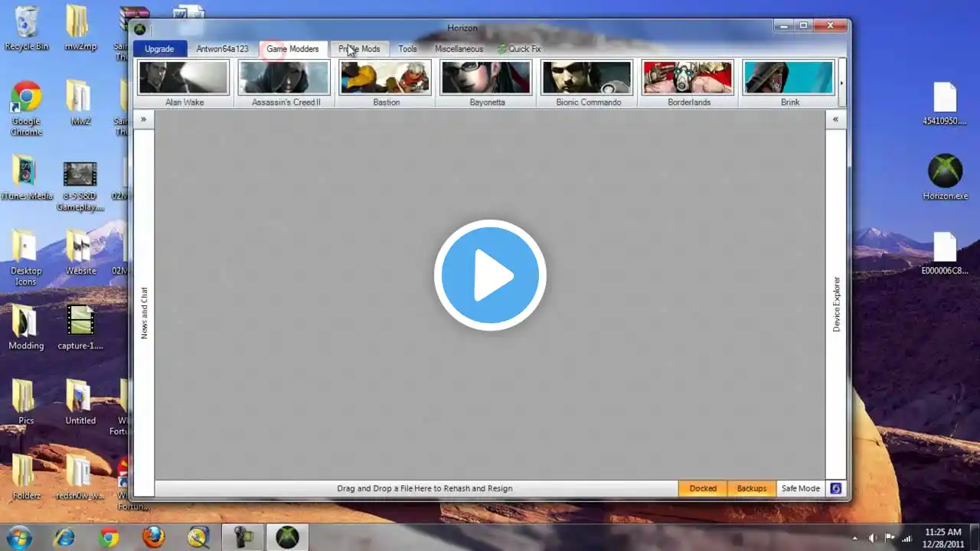Open the volume control in system tray

[x=874, y=538]
